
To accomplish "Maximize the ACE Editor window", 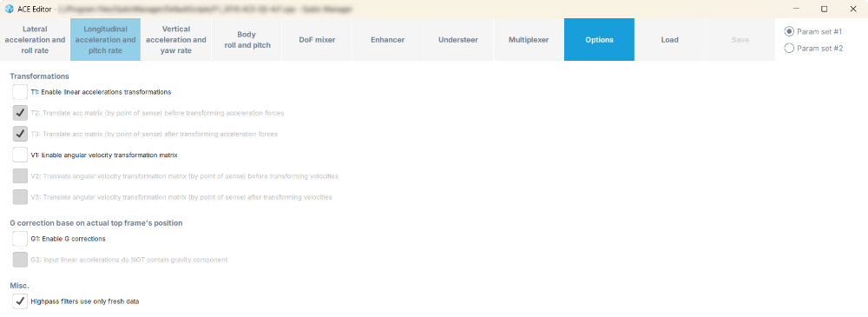I will coord(825,9).
